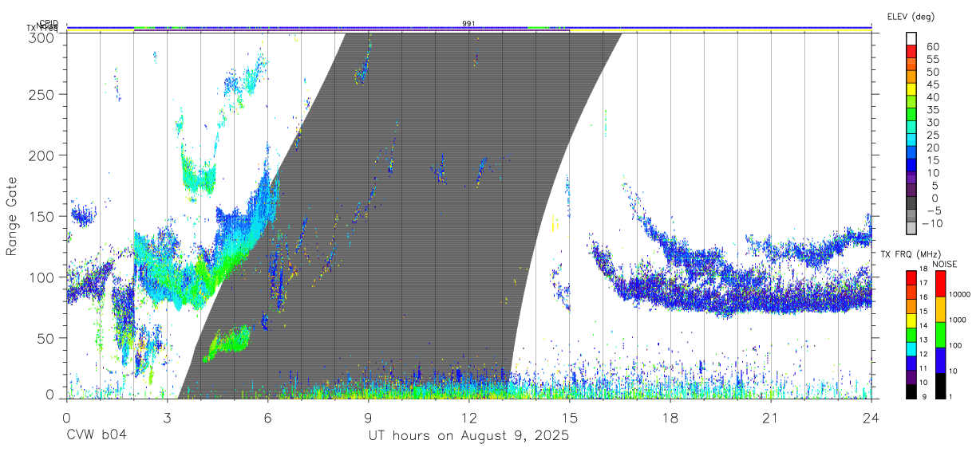This screenshot has height=452, width=980.
Task: Click the "ELEV (deg)" legend title
Action: (x=911, y=16)
